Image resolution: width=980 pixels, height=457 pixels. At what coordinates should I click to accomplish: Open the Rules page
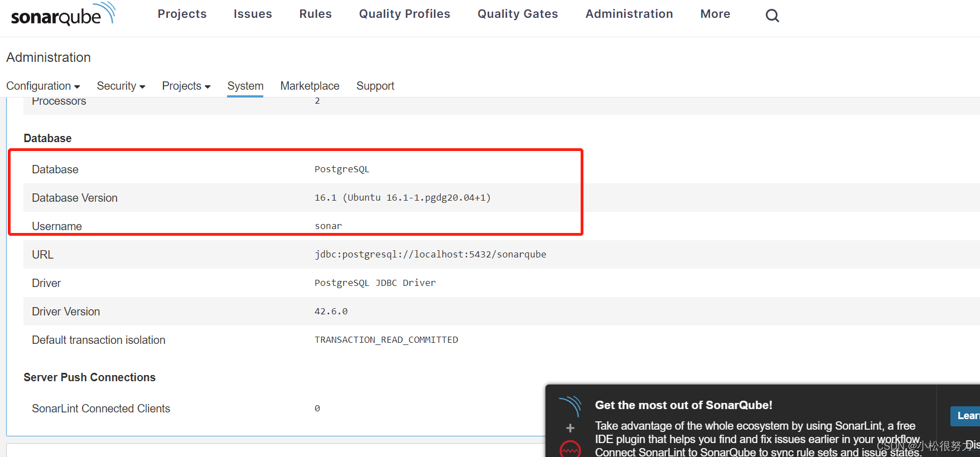pyautogui.click(x=315, y=14)
